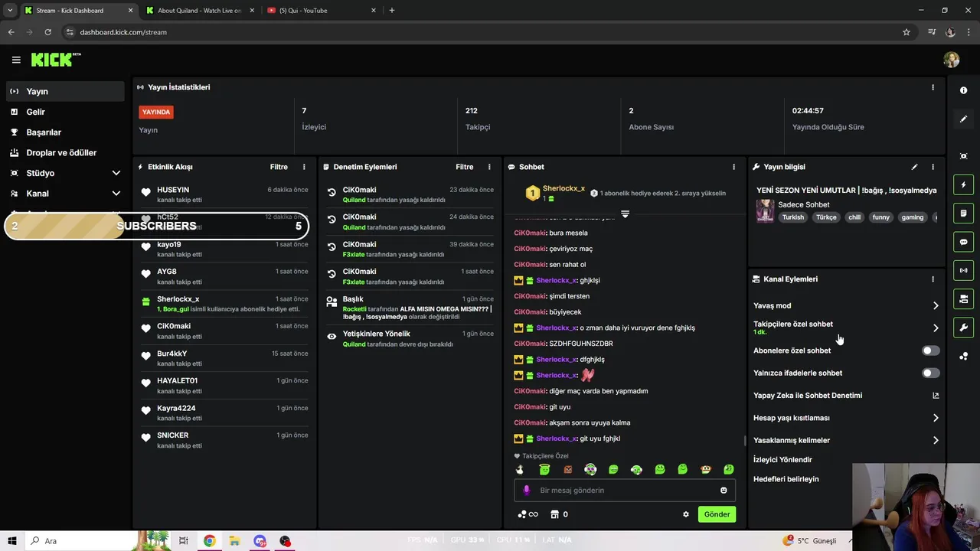Click the pencil icon in right sidebar
Viewport: 980px width, 551px height.
(963, 119)
